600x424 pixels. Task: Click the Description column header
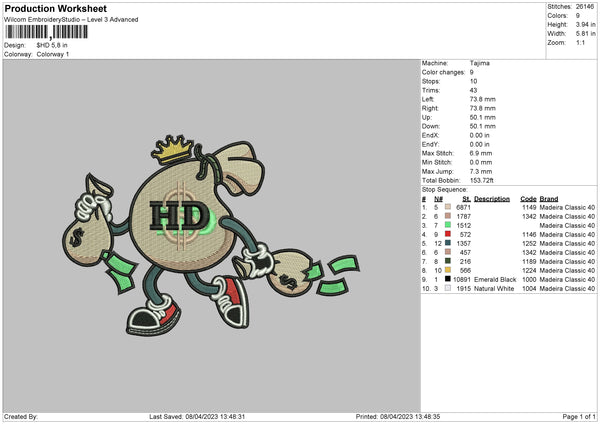click(x=491, y=198)
